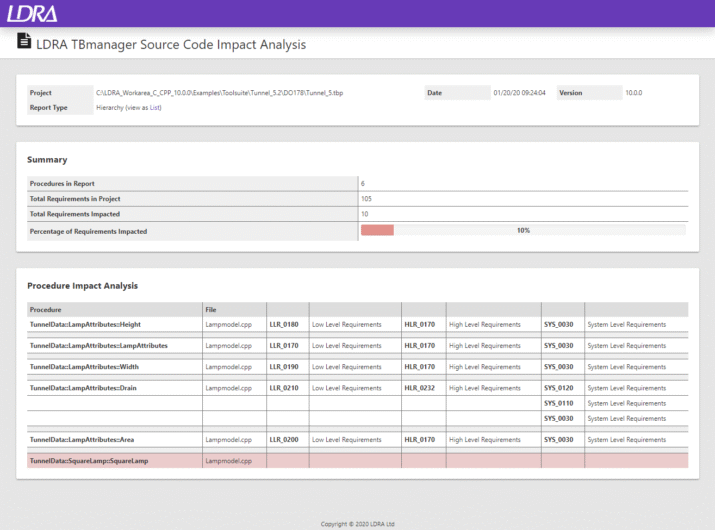The width and height of the screenshot is (715, 530).
Task: Select highlighted TunnelData::SquareLamp::SquareLamp row
Action: [88, 461]
